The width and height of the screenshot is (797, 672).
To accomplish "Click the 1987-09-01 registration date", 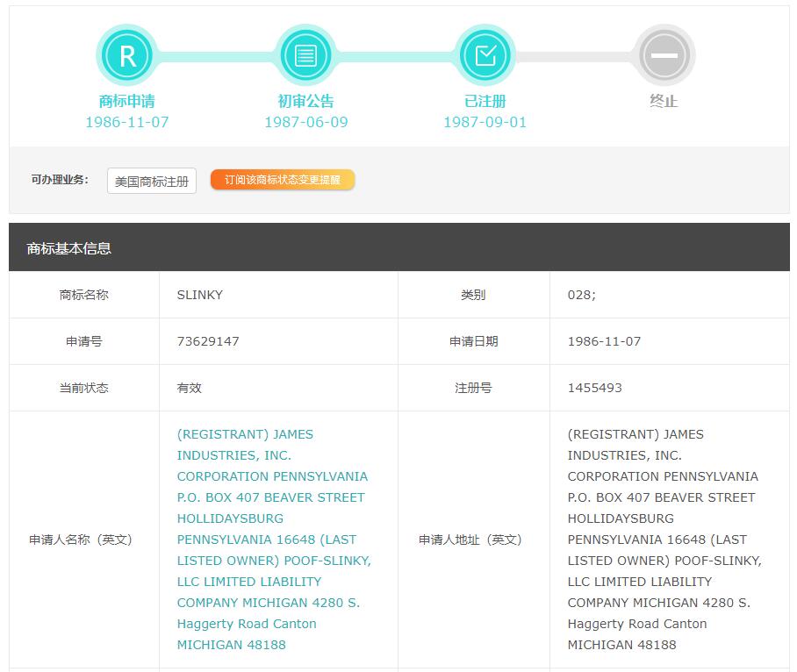I will pos(485,123).
